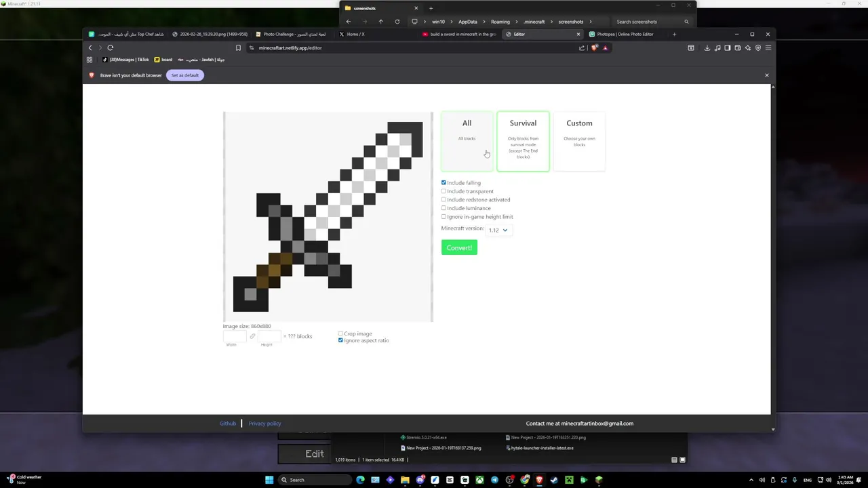Screen dimensions: 868x488
Task: Click the address bar URL minecraftart.netlify.app
Action: [x=290, y=48]
